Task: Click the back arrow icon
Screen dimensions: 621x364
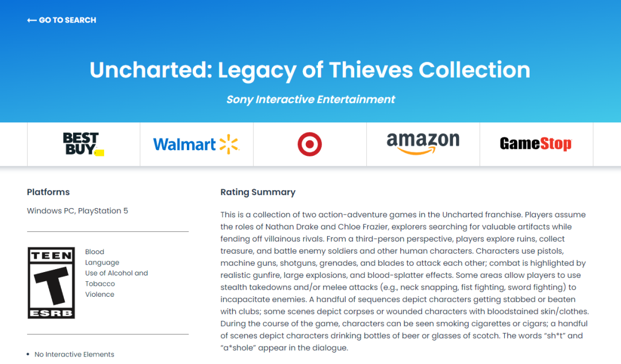Action: point(32,20)
